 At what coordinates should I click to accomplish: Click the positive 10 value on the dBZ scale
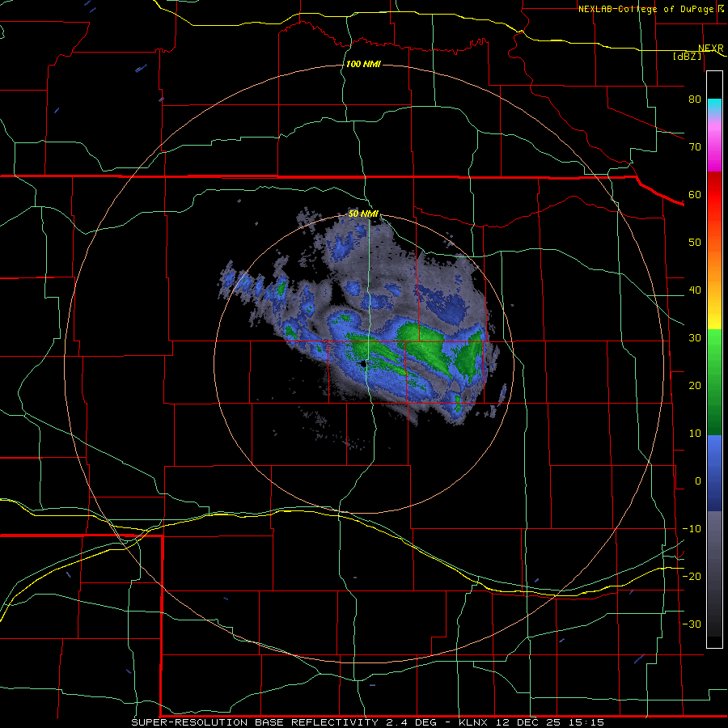tap(695, 434)
